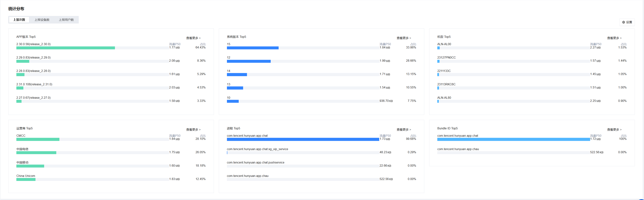Select the ALN-AL00 device model row

point(444,44)
